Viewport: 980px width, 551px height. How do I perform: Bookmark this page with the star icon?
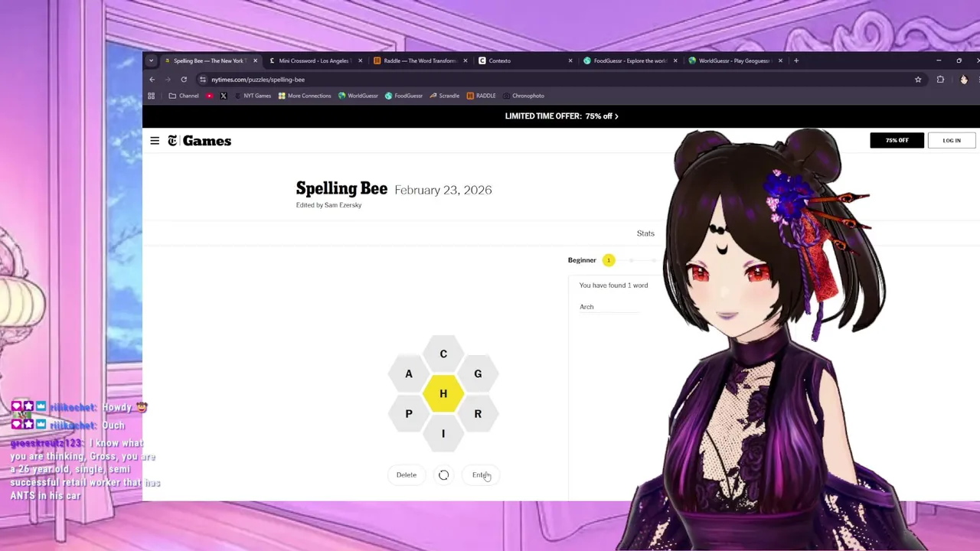(918, 80)
